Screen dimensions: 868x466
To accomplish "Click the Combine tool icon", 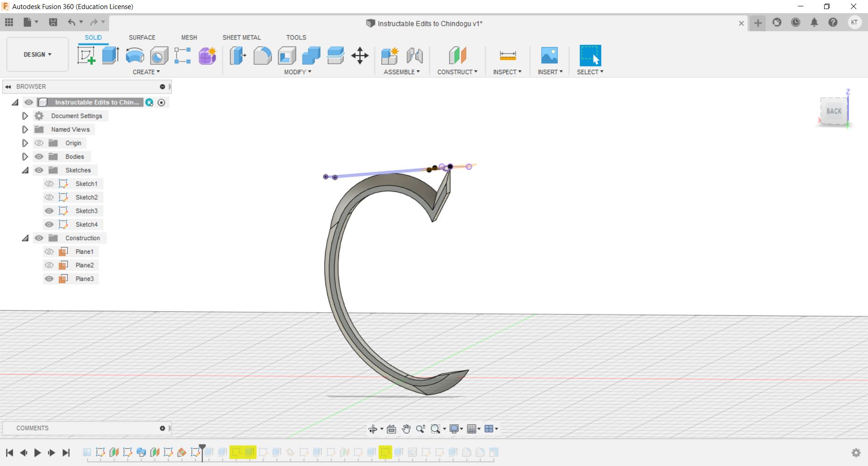I will [x=311, y=56].
